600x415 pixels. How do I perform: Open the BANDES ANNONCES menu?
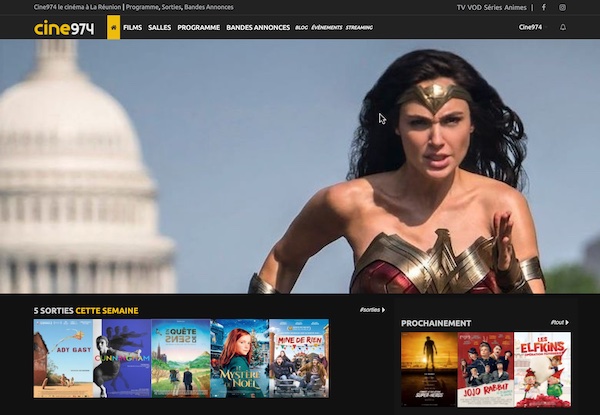pyautogui.click(x=258, y=28)
